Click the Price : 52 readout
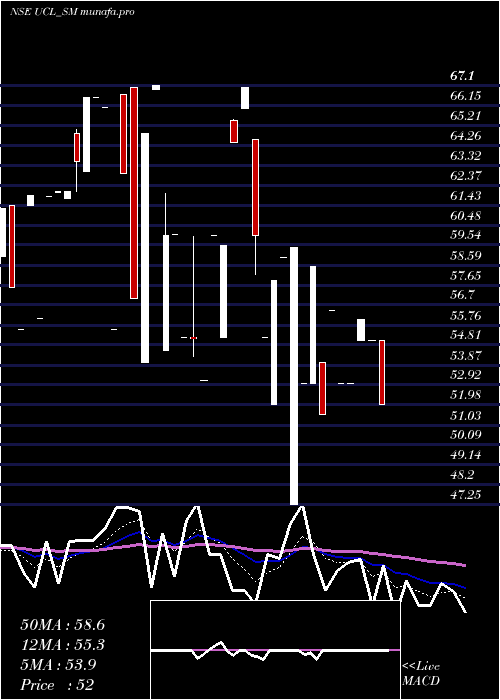 [x=57, y=685]
